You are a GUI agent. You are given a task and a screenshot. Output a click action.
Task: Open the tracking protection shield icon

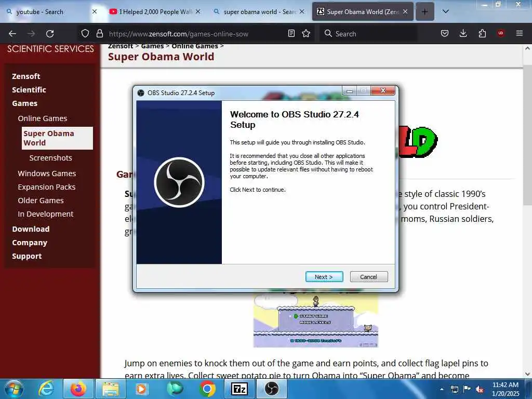(85, 33)
